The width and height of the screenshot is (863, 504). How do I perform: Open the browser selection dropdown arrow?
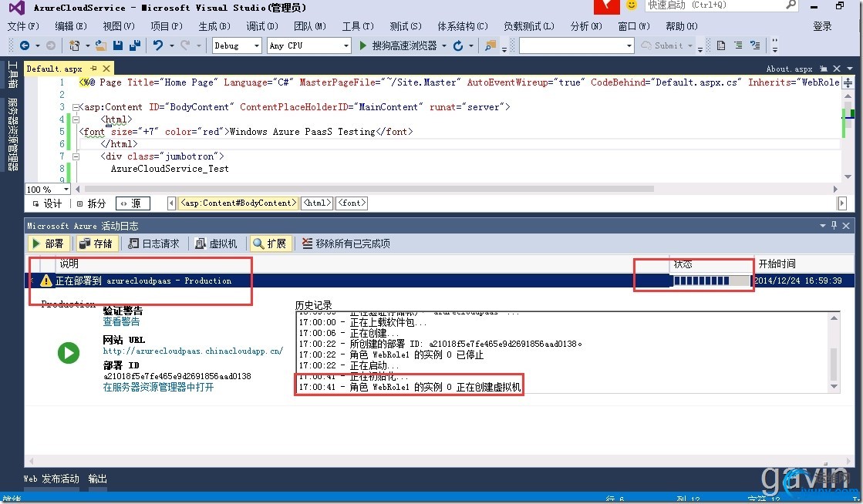443,45
